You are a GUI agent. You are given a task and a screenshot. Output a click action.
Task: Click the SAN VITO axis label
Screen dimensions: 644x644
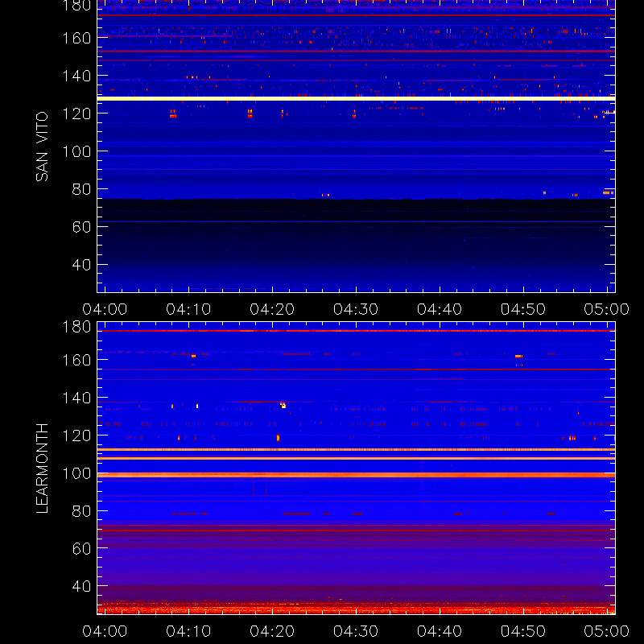(x=42, y=147)
